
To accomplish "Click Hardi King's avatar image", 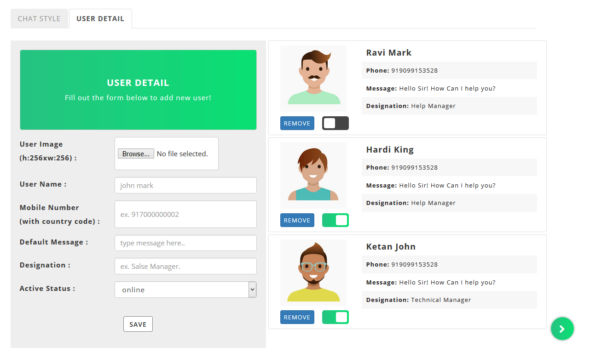I will click(x=313, y=175).
